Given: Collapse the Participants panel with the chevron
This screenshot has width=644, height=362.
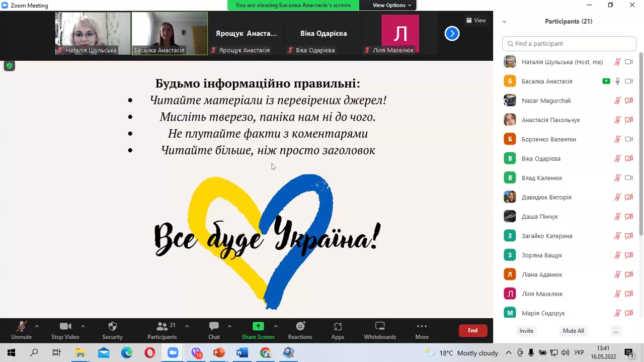Looking at the screenshot, I should [504, 21].
